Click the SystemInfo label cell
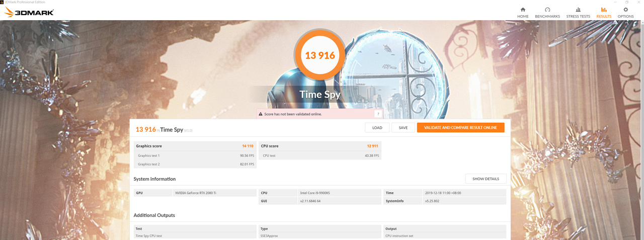Viewport: 644px width, 240px height. pyautogui.click(x=403, y=201)
